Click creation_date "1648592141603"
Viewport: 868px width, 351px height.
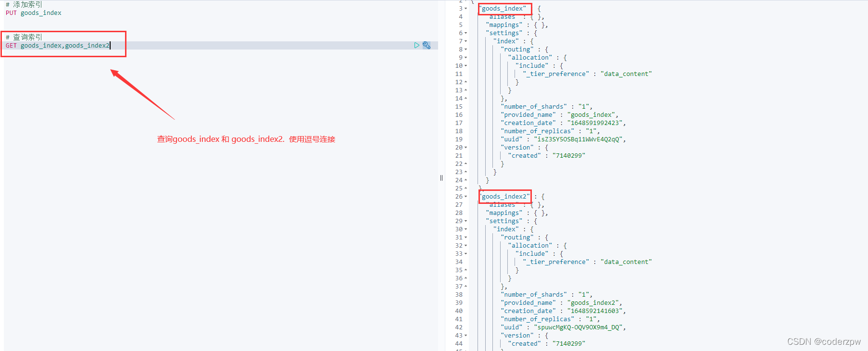[x=595, y=311]
